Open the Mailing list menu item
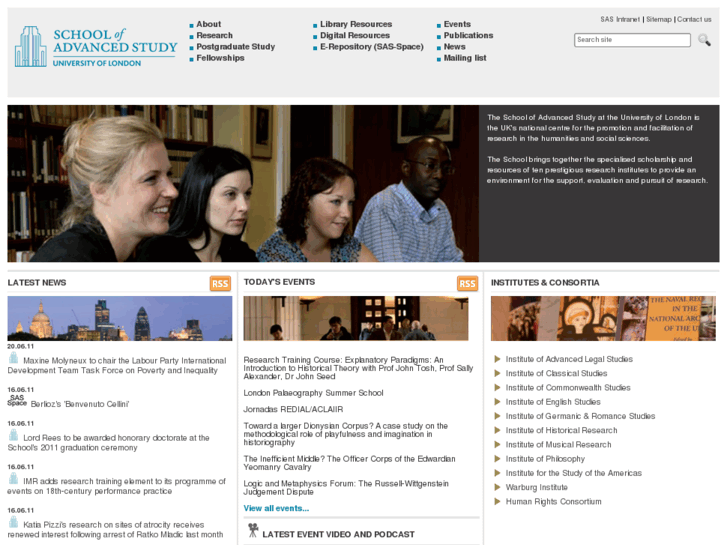Image resolution: width=727 pixels, height=545 pixels. pos(465,58)
